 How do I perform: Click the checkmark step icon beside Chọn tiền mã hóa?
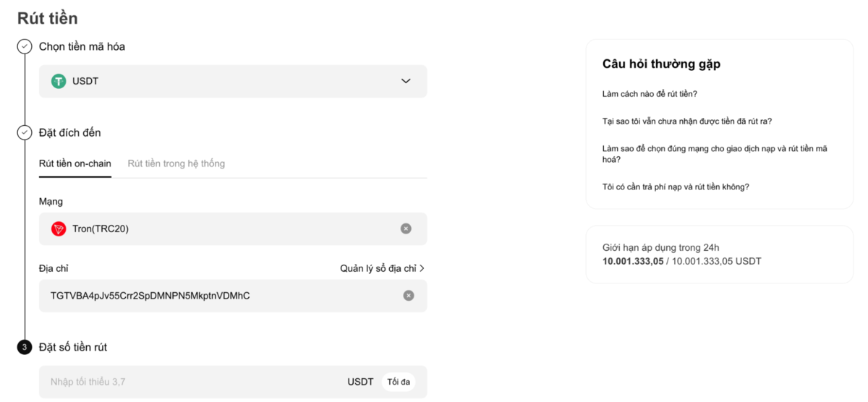pyautogui.click(x=25, y=46)
